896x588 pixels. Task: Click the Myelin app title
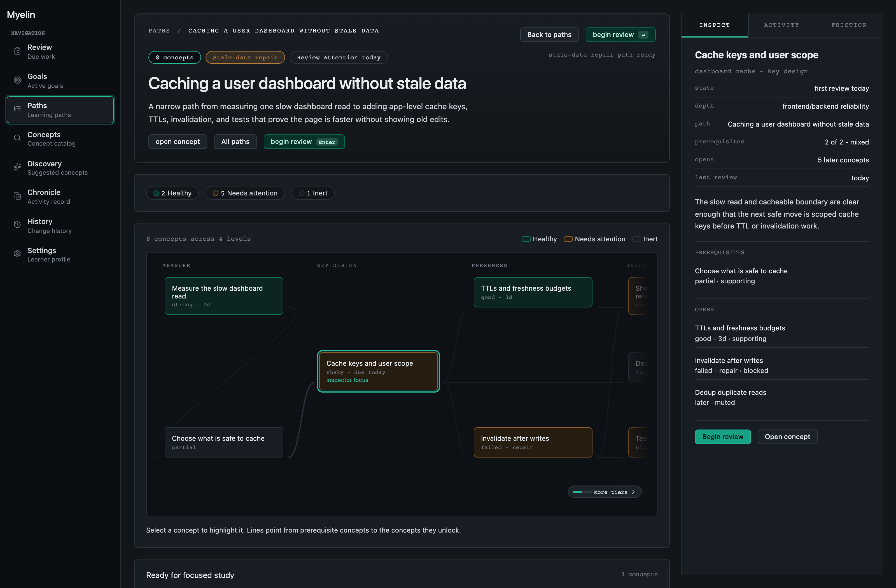click(x=21, y=14)
